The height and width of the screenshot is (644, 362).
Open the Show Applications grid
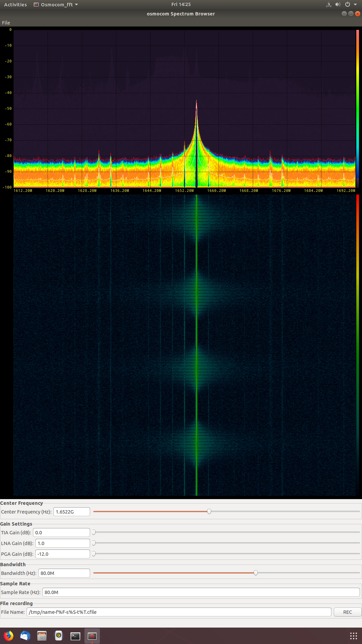354,636
